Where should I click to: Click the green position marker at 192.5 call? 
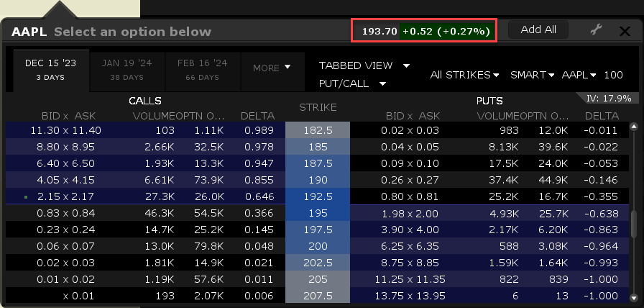27,197
